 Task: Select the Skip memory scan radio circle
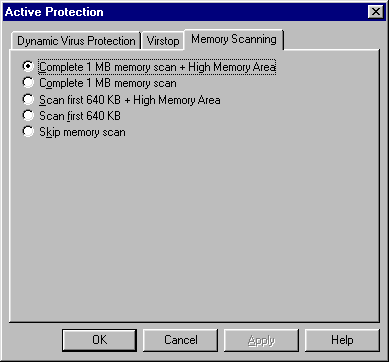(x=28, y=132)
